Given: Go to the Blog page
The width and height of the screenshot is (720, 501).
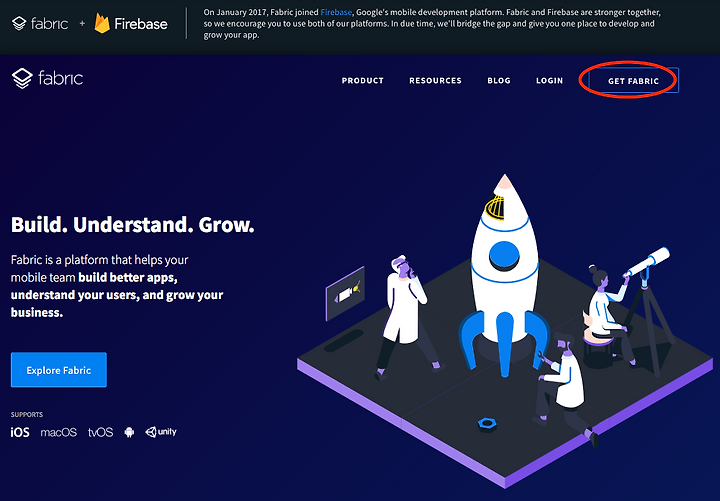Looking at the screenshot, I should (x=499, y=80).
